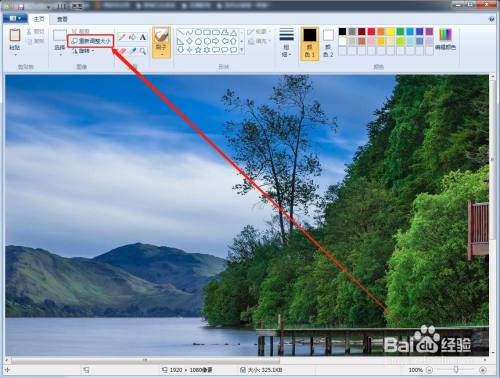
Task: Select the four-point star shape
Action: tap(190, 50)
